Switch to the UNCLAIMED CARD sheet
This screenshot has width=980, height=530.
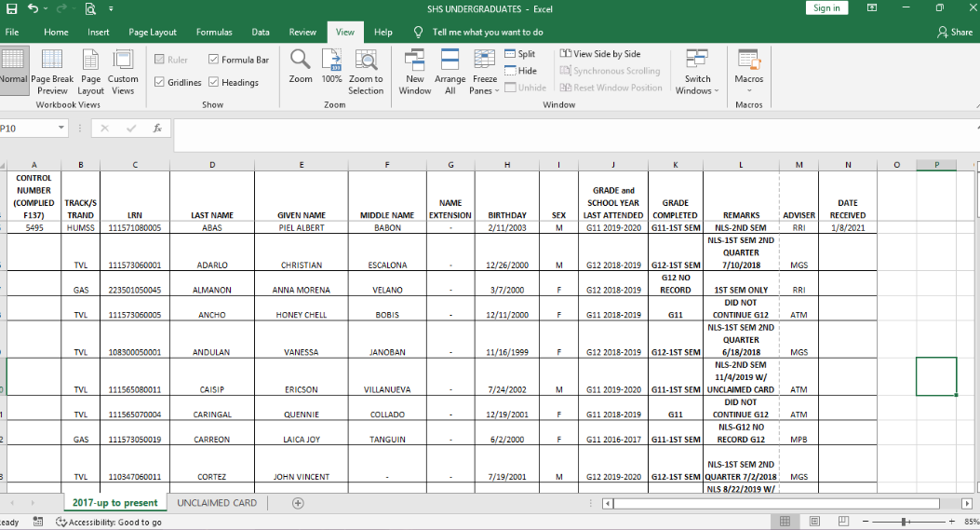pos(217,503)
